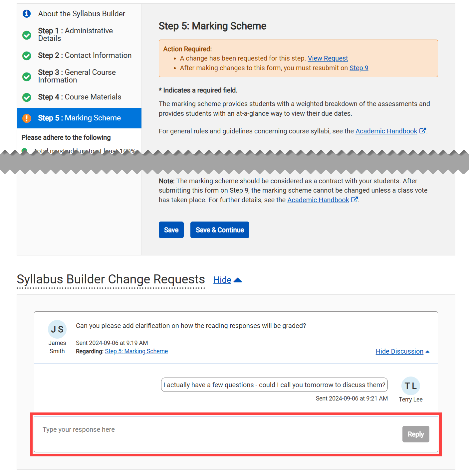The height and width of the screenshot is (476, 469).
Task: Click the Save & Continue button
Action: pyautogui.click(x=220, y=230)
